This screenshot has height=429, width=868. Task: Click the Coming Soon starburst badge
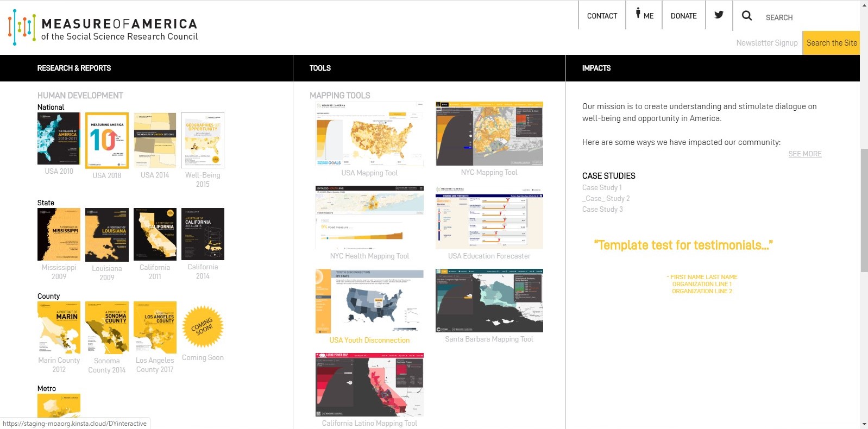click(x=203, y=327)
